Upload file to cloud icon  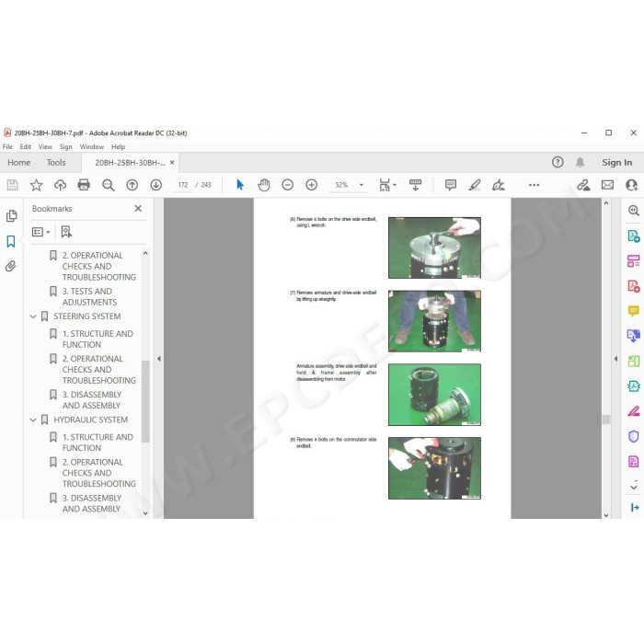pyautogui.click(x=61, y=185)
